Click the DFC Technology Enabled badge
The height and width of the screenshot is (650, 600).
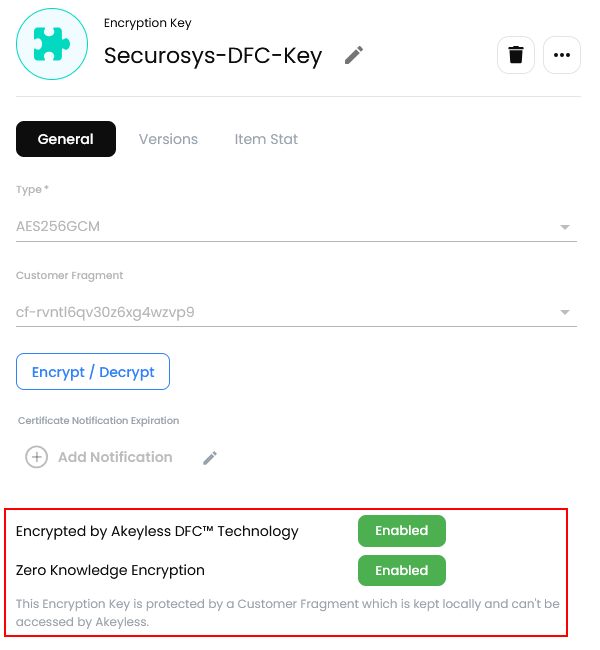401,531
